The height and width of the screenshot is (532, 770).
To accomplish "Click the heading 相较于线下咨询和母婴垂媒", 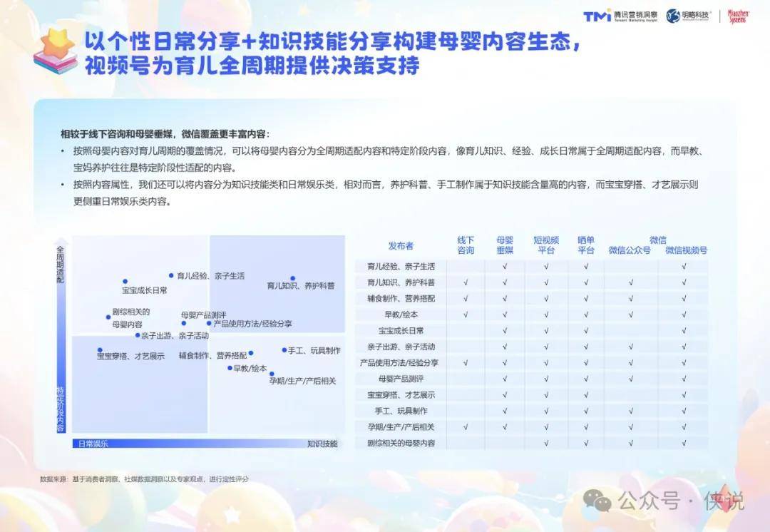I will 165,134.
